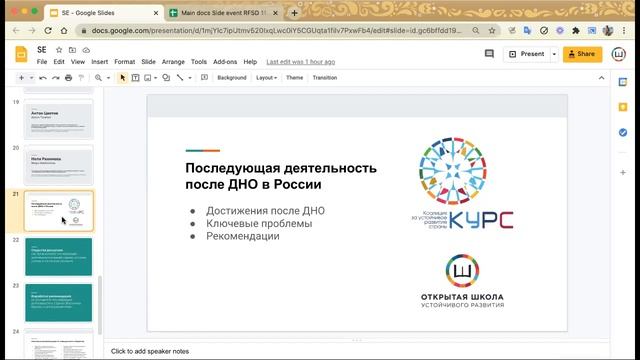Image resolution: width=640 pixels, height=360 pixels.
Task: Add a comment from the toolbar
Action: point(204,78)
